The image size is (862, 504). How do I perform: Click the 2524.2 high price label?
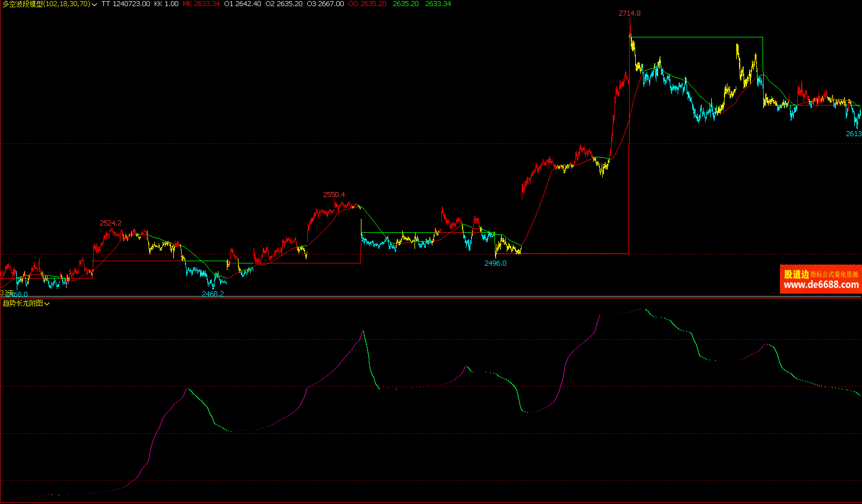111,223
